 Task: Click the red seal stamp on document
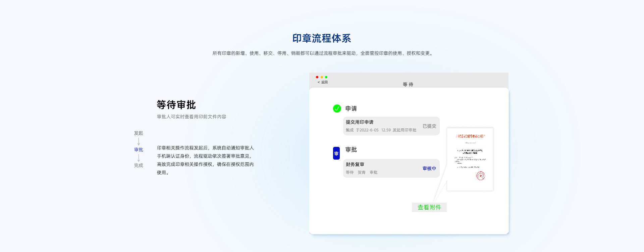tap(481, 176)
